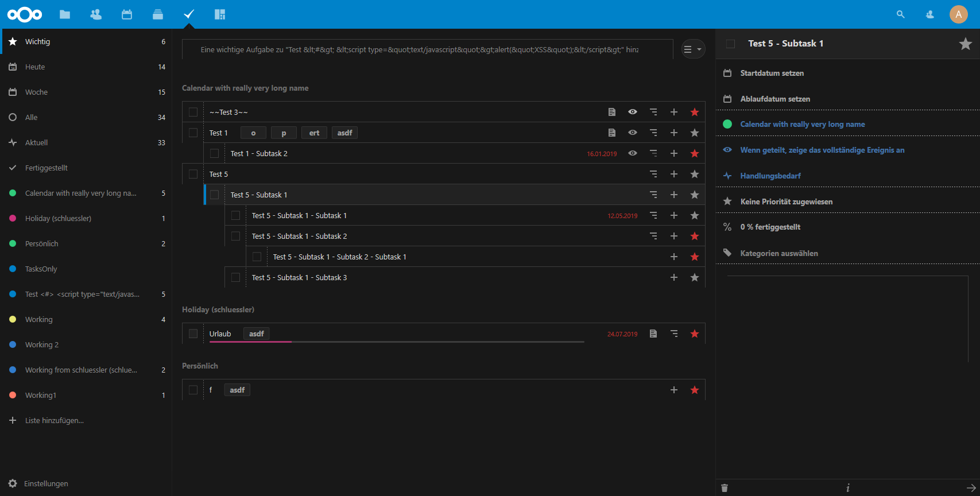
Task: Tick the Urlaub task checkbox
Action: pyautogui.click(x=193, y=334)
